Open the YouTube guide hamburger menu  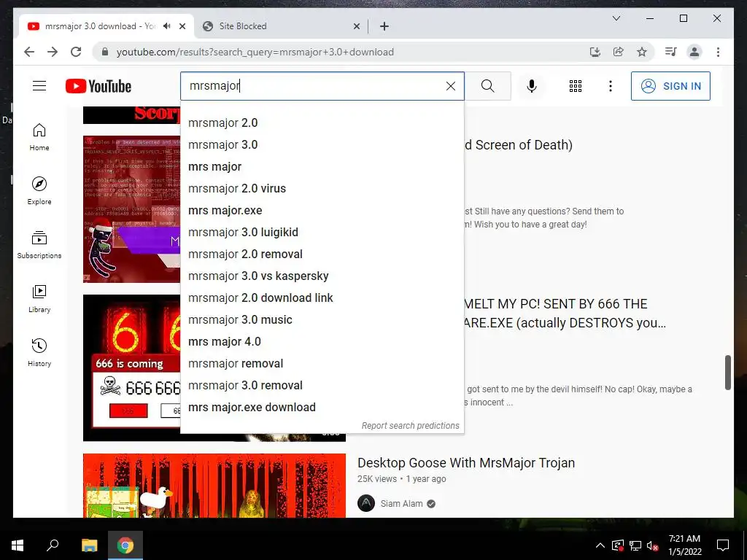pyautogui.click(x=39, y=86)
